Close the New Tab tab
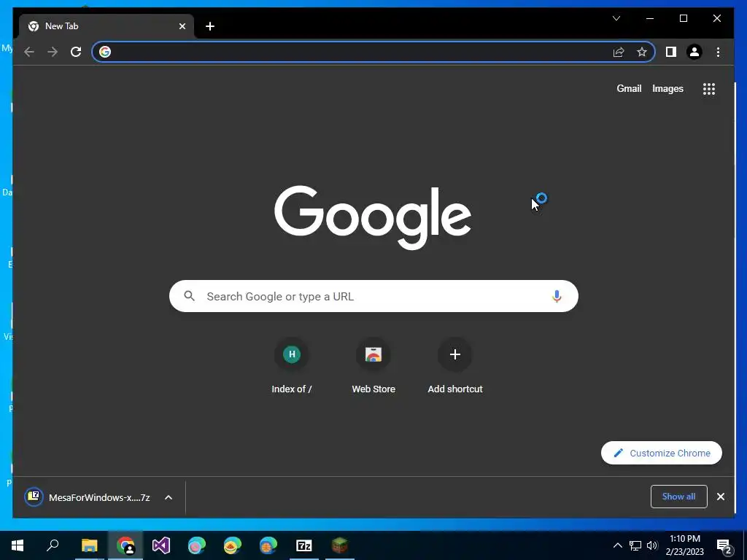 [182, 26]
